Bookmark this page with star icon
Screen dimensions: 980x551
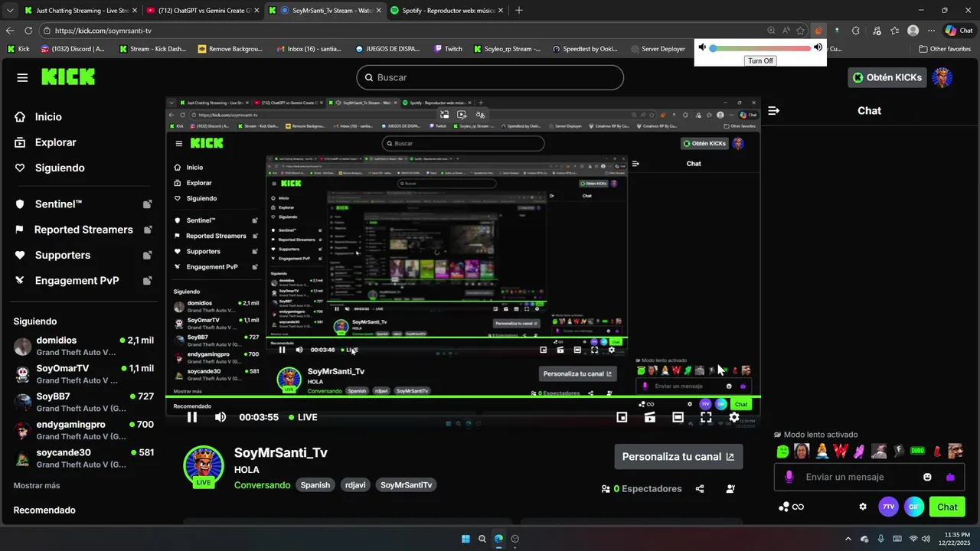[800, 31]
